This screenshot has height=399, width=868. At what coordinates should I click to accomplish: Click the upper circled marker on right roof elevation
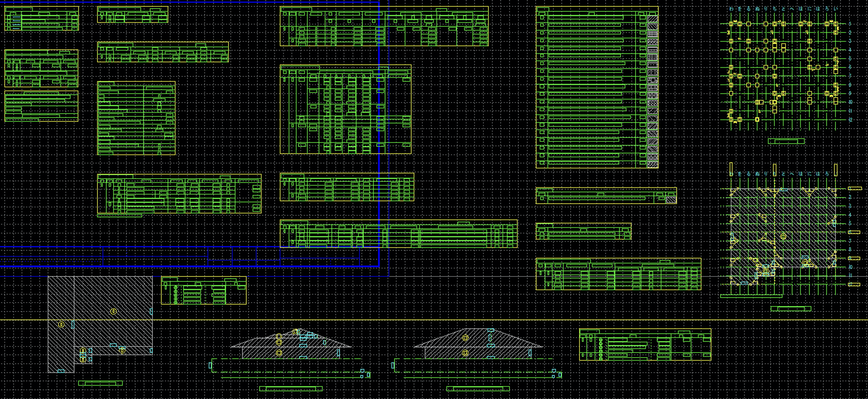coord(465,338)
